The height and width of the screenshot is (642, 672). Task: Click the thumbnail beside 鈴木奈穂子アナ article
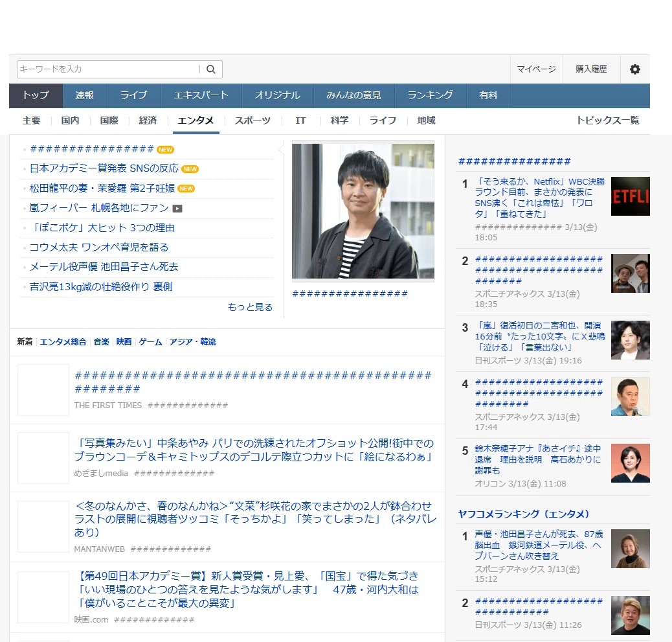630,463
